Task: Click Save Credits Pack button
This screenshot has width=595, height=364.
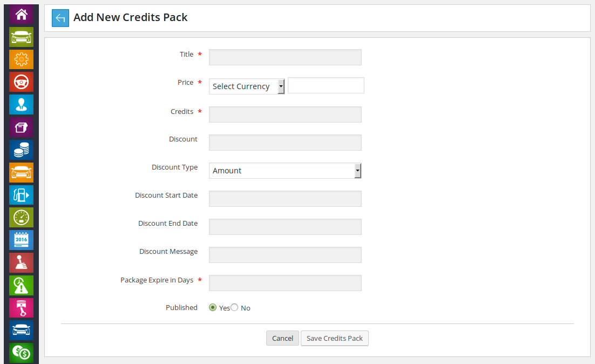Action: coord(335,338)
